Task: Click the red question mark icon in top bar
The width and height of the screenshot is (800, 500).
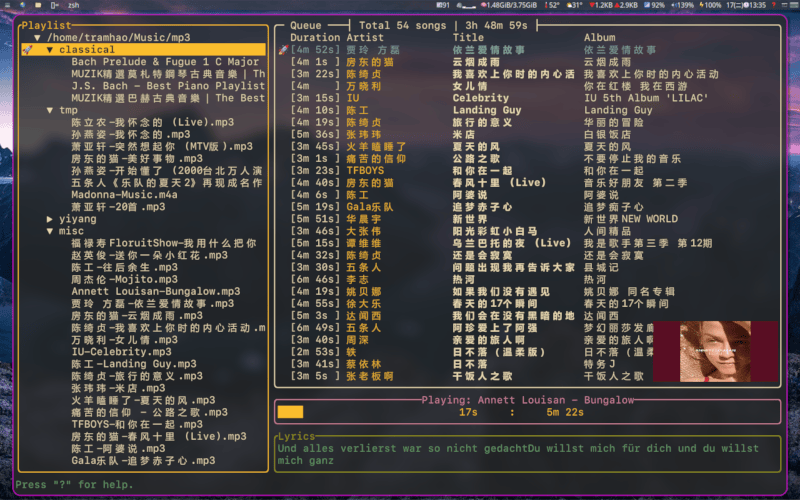Action: point(773,5)
